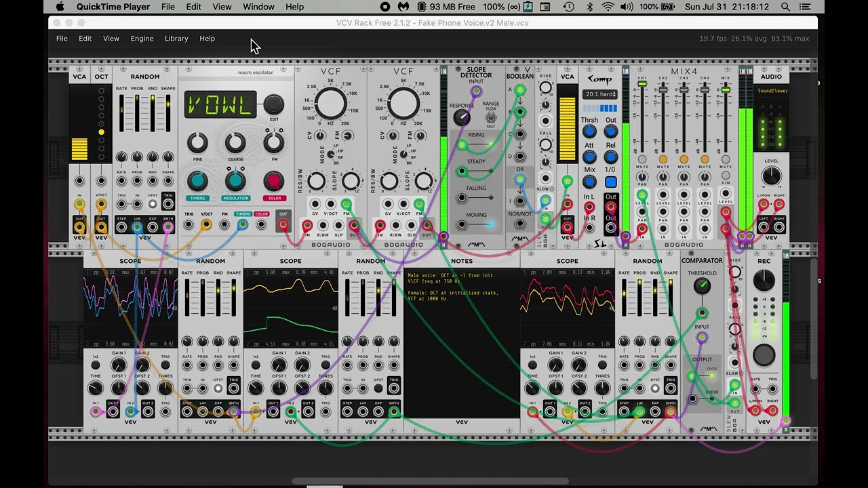
Task: Click the fps performance readout text
Action: [x=754, y=39]
